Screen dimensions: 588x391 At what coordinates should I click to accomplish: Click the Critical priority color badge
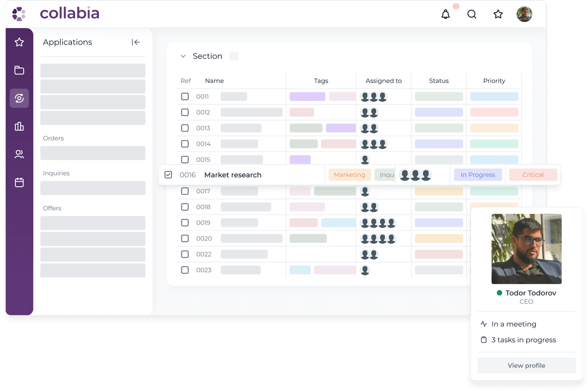click(533, 174)
